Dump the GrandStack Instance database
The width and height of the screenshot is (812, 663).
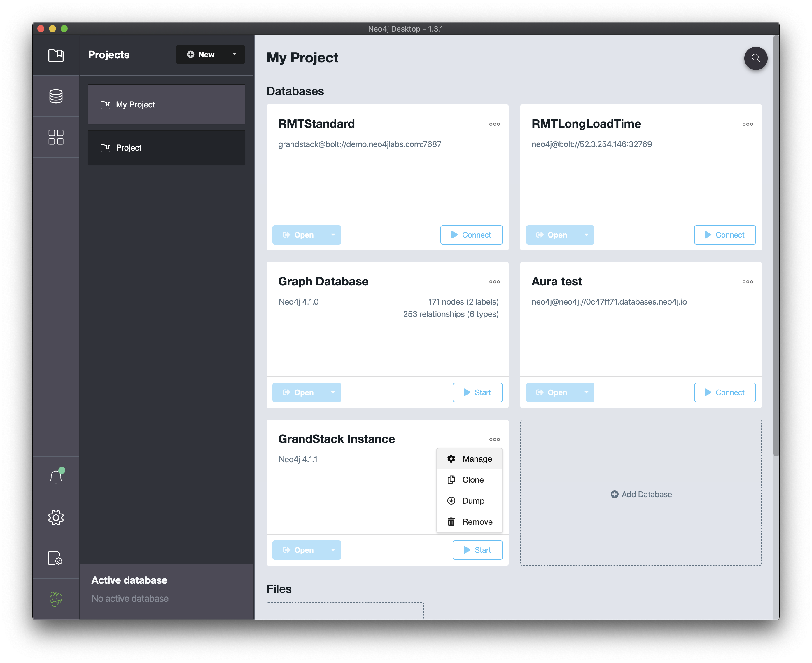(x=472, y=500)
